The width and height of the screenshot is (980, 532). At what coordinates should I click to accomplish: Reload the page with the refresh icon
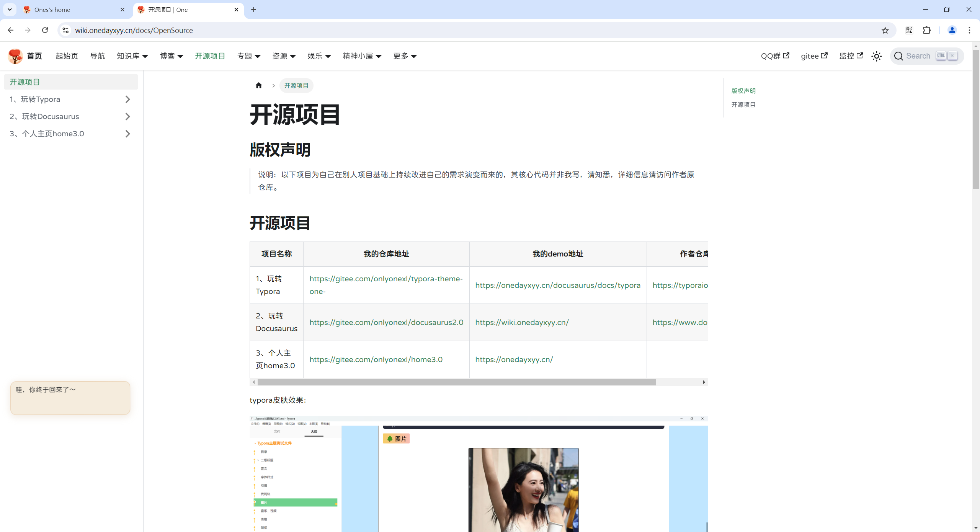pyautogui.click(x=45, y=30)
